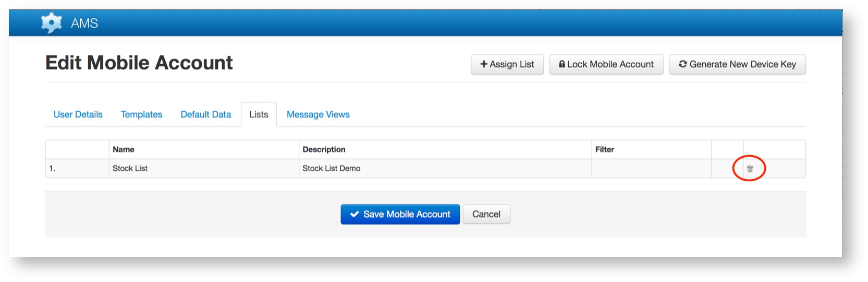
Task: Click the Description column header
Action: 324,149
